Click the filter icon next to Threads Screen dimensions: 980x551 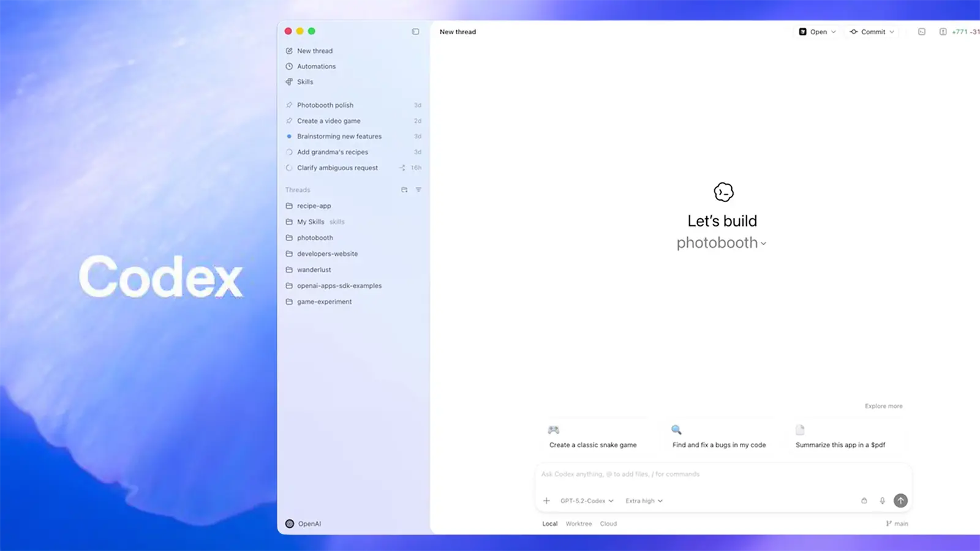pos(419,190)
